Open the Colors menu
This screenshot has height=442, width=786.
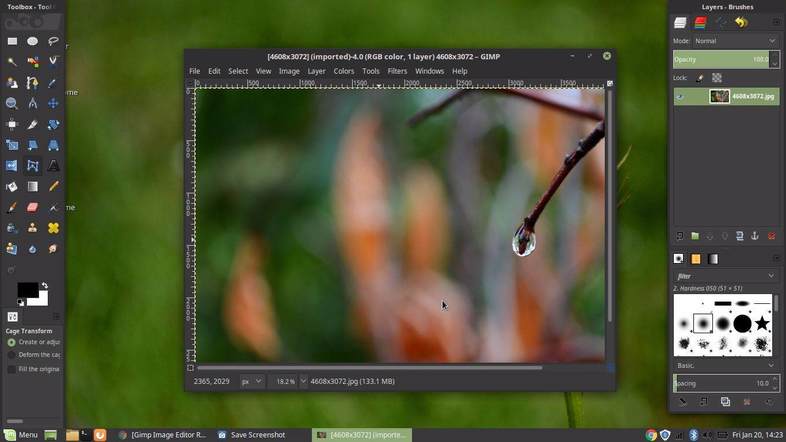point(344,71)
